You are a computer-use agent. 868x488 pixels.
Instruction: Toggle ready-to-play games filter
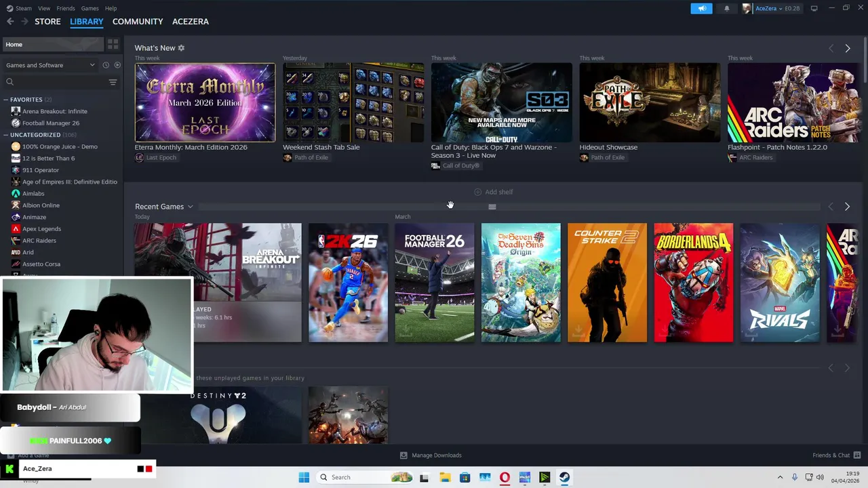tap(117, 65)
